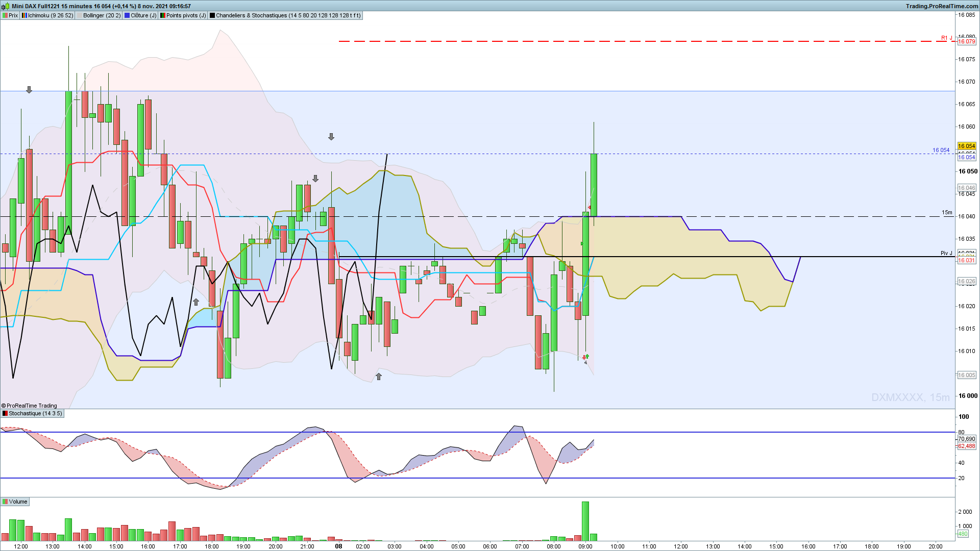Click the gray 16 046 price tag
The image size is (980, 551).
pos(967,188)
